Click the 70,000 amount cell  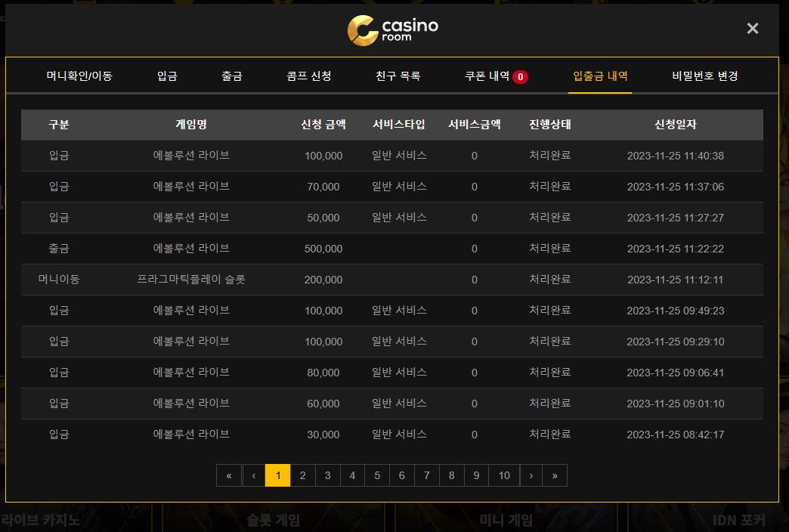[x=323, y=187]
